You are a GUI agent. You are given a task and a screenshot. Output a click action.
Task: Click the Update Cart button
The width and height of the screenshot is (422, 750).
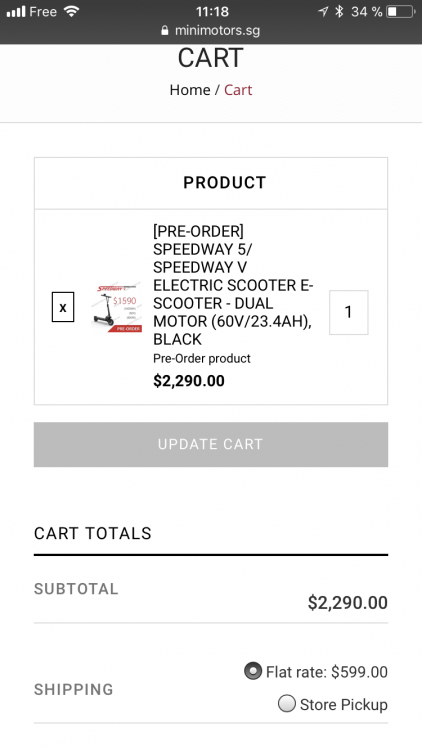[211, 444]
